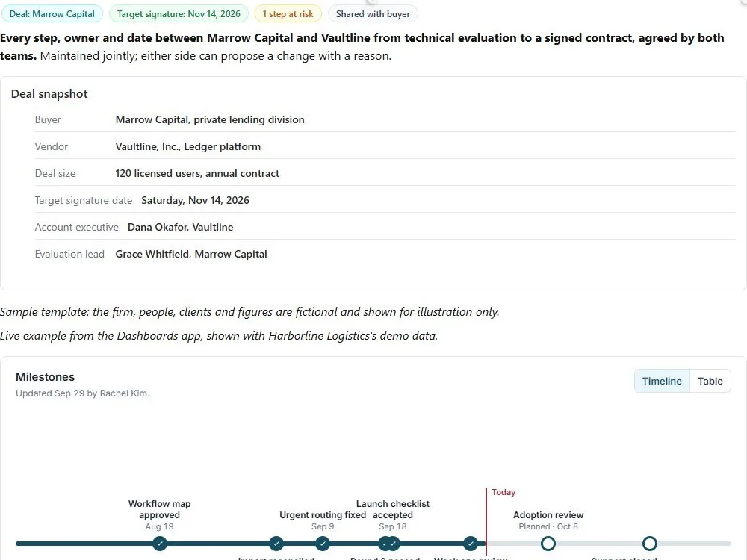The image size is (747, 560).
Task: Click the 'Deal: Marrow Capital' chip
Action: (52, 13)
